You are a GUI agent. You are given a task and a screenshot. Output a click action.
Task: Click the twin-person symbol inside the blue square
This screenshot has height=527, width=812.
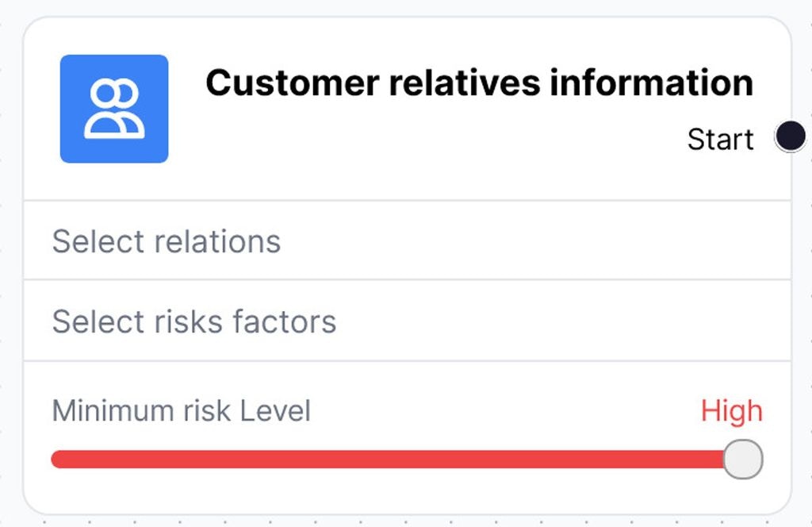(x=114, y=108)
